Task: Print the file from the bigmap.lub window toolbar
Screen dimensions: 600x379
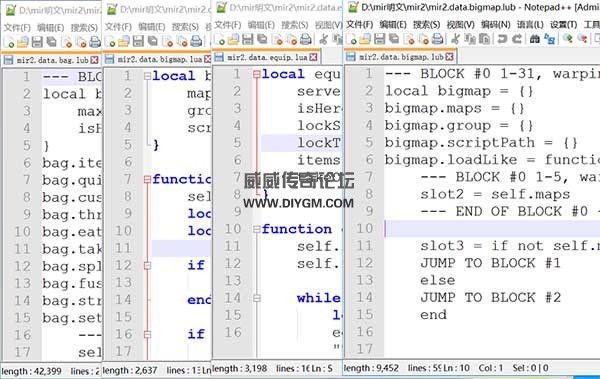Action: pyautogui.click(x=437, y=39)
